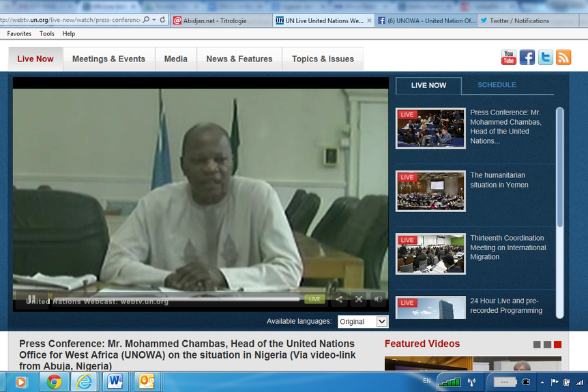Open the Available languages dropdown

coord(362,321)
